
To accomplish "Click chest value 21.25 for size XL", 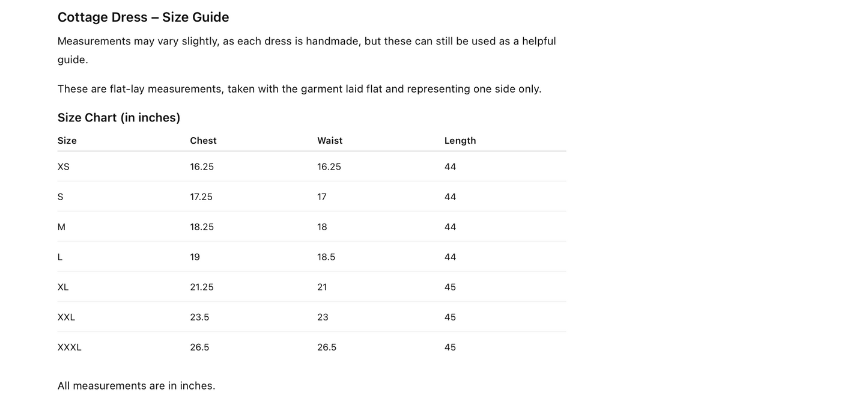I will tap(202, 287).
